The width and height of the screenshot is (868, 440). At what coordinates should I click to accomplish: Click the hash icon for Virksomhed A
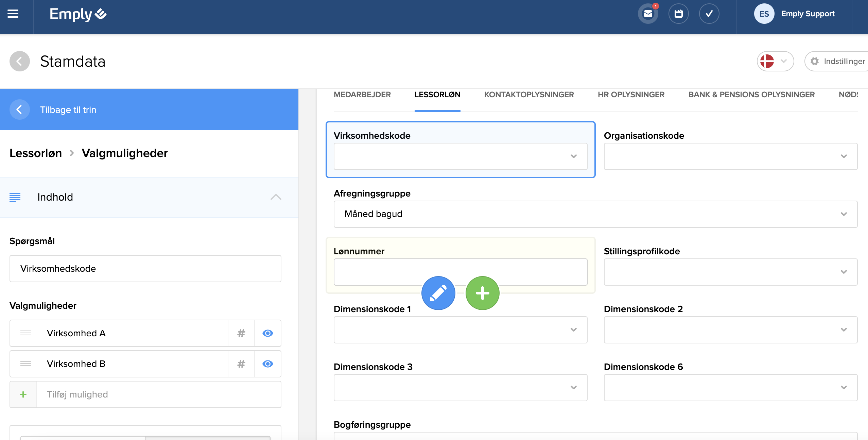tap(241, 333)
